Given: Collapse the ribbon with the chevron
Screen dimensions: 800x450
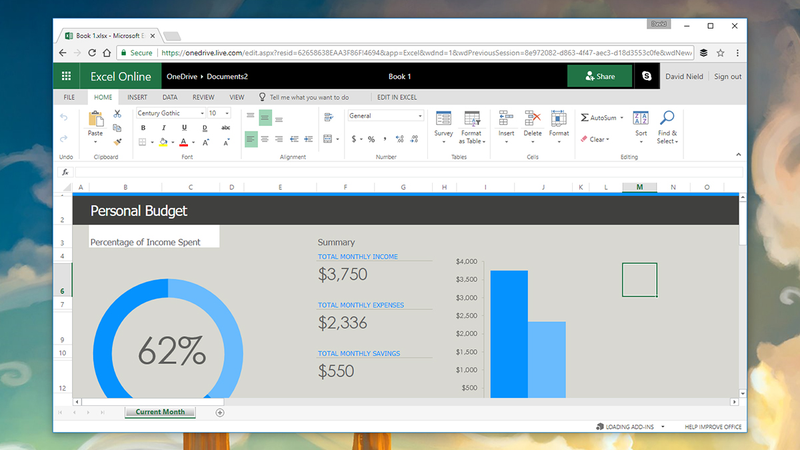Looking at the screenshot, I should [x=738, y=155].
